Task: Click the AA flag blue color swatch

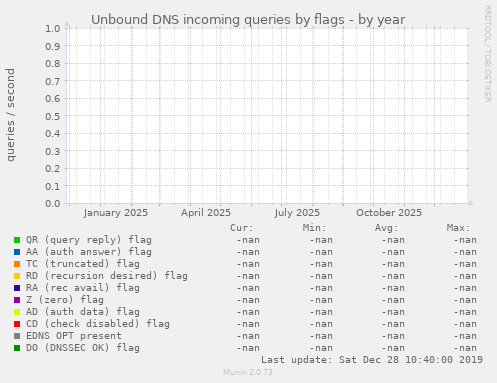Action: 17,252
